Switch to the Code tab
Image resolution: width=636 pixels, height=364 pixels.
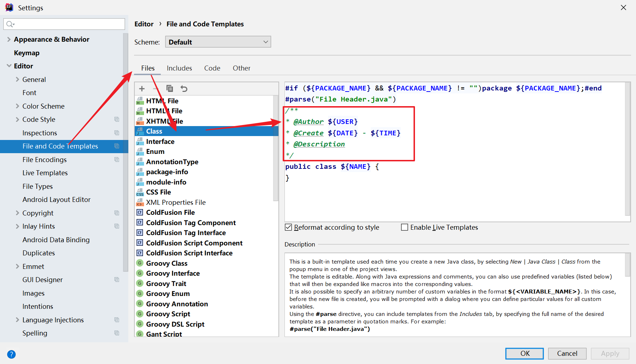click(212, 68)
